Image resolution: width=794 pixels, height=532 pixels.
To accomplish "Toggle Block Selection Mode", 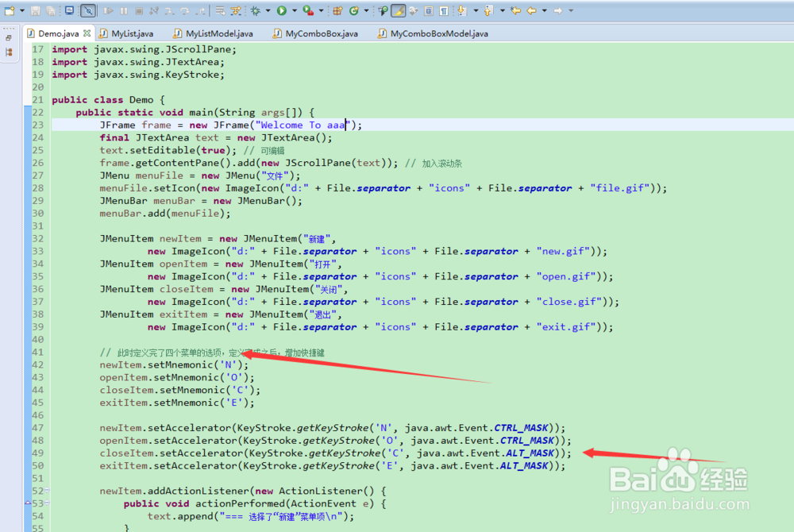I will [429, 10].
